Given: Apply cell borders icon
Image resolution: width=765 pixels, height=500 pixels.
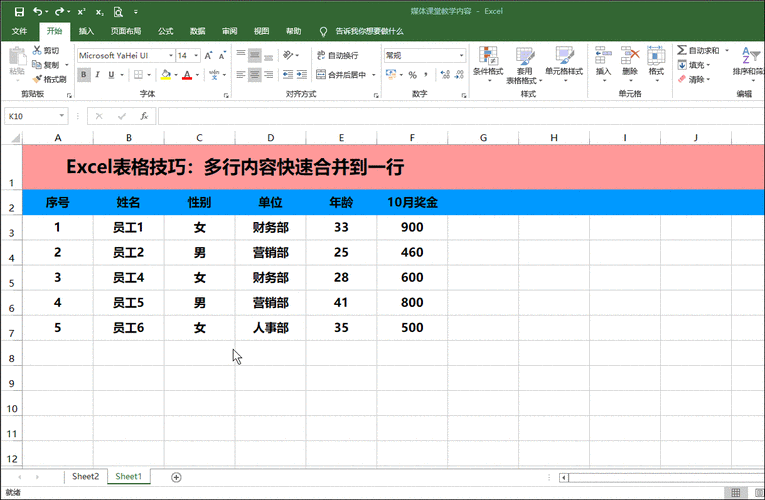Looking at the screenshot, I should click(139, 75).
